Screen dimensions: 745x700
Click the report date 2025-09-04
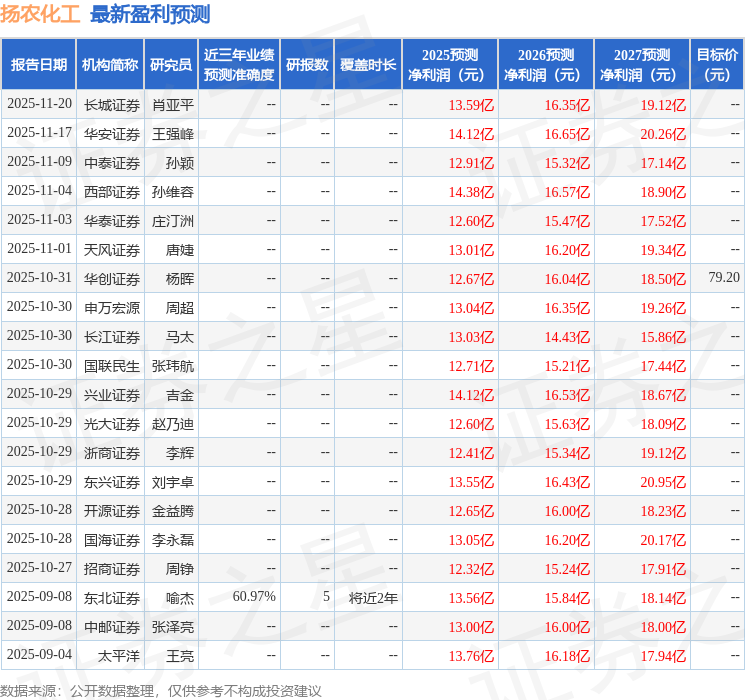click(39, 654)
